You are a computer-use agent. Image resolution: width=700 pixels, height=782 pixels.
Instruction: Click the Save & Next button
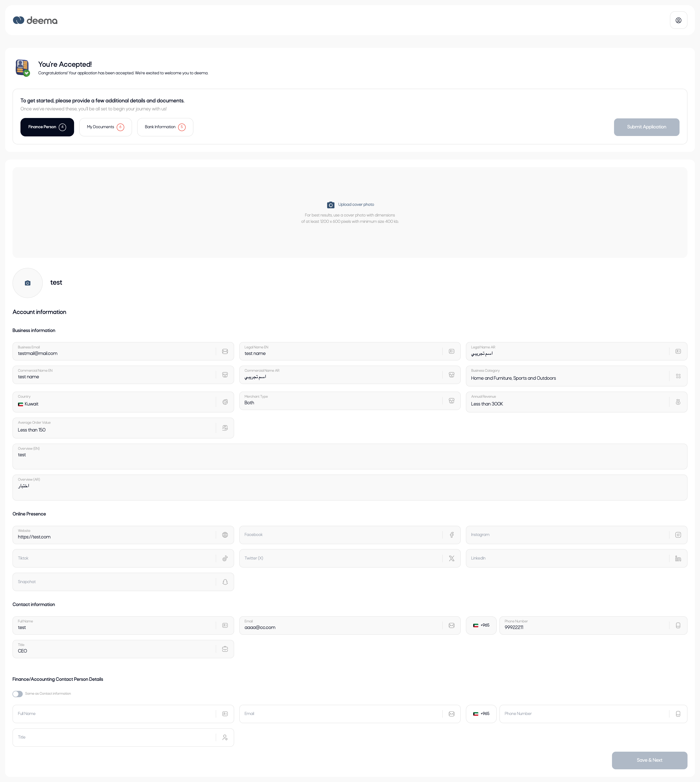pyautogui.click(x=649, y=760)
